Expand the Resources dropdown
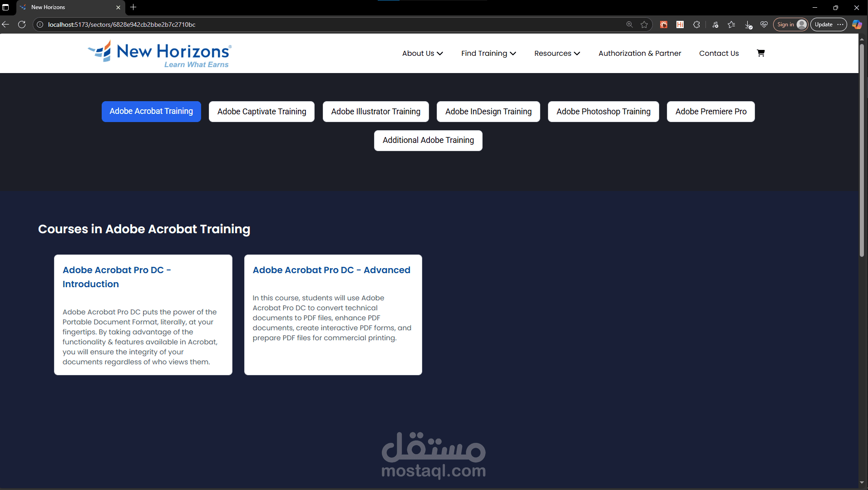This screenshot has height=490, width=868. 557,54
